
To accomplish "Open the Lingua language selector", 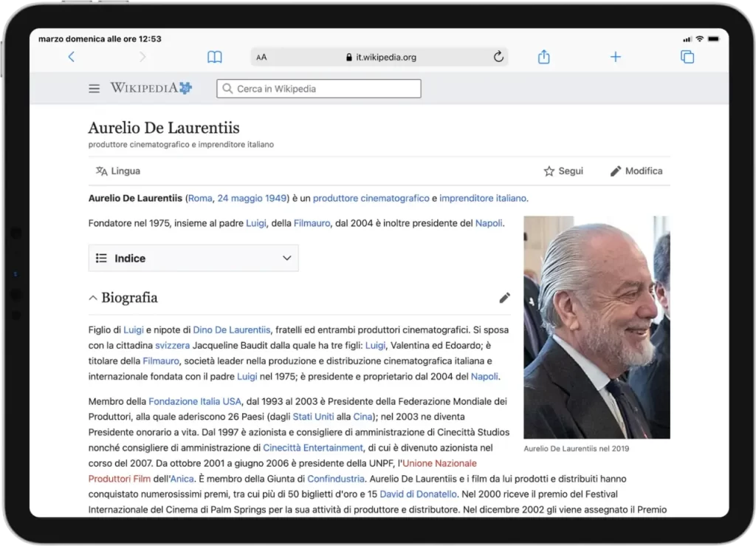I will (x=118, y=171).
